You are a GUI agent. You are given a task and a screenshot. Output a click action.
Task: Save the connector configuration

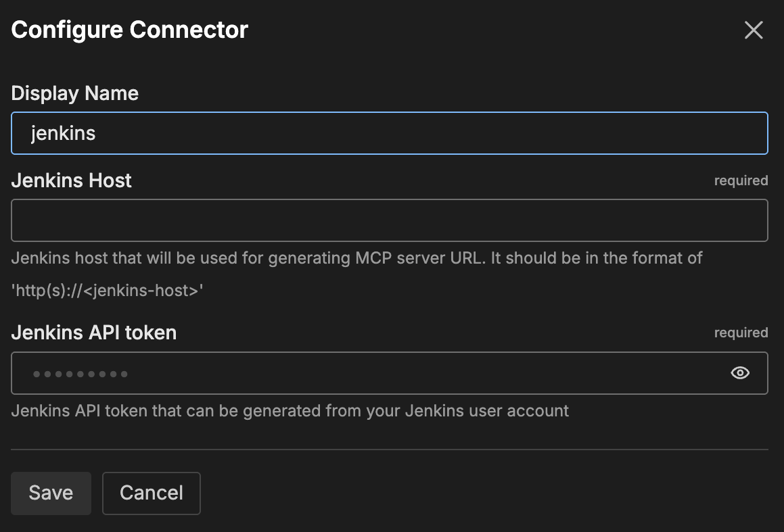pyautogui.click(x=51, y=493)
